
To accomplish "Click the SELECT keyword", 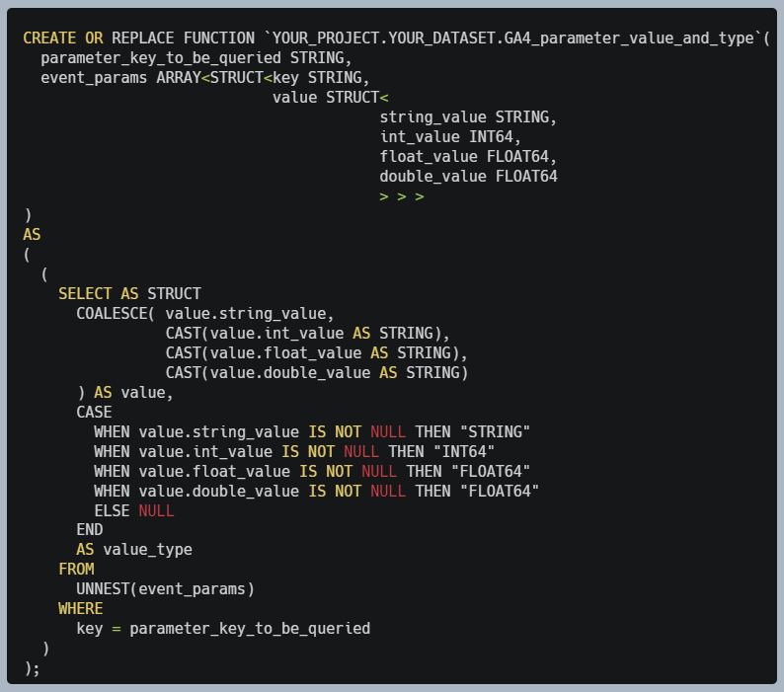I will click(85, 293).
